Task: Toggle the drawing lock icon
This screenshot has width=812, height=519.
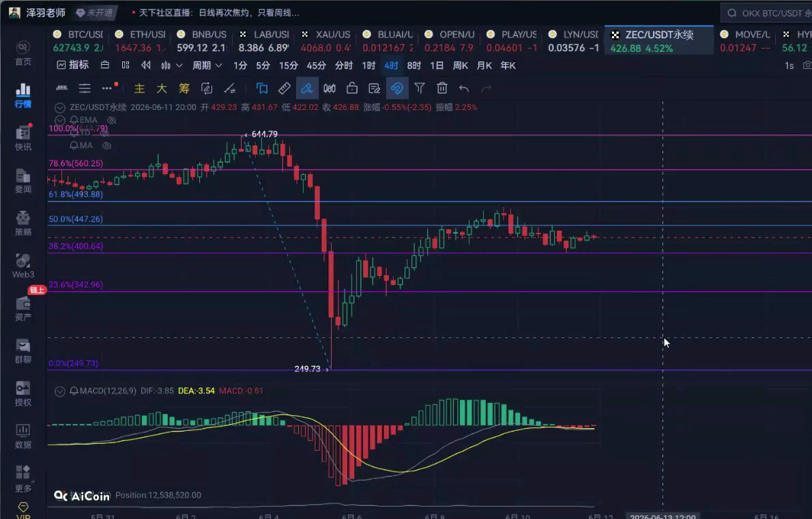Action: click(x=351, y=88)
